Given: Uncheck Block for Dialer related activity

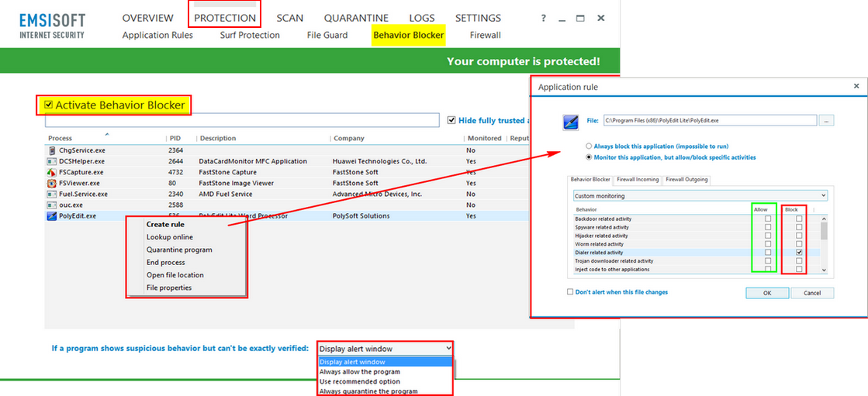Looking at the screenshot, I should pyautogui.click(x=799, y=252).
